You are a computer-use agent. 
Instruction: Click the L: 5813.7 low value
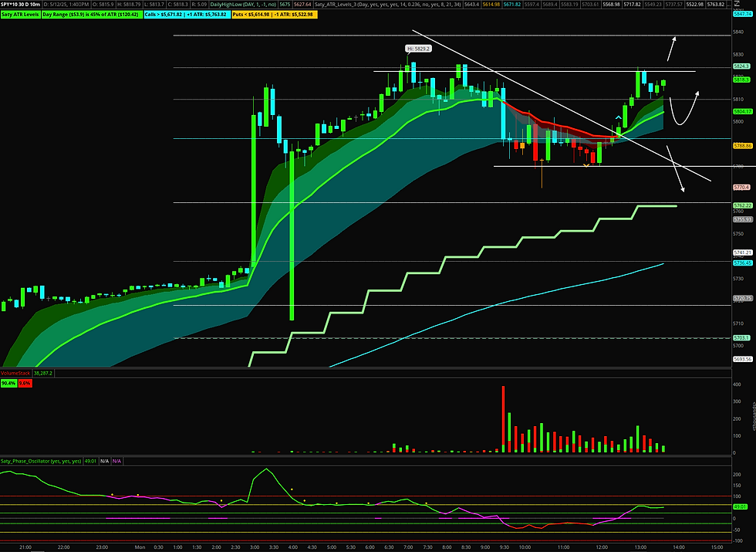coord(154,5)
